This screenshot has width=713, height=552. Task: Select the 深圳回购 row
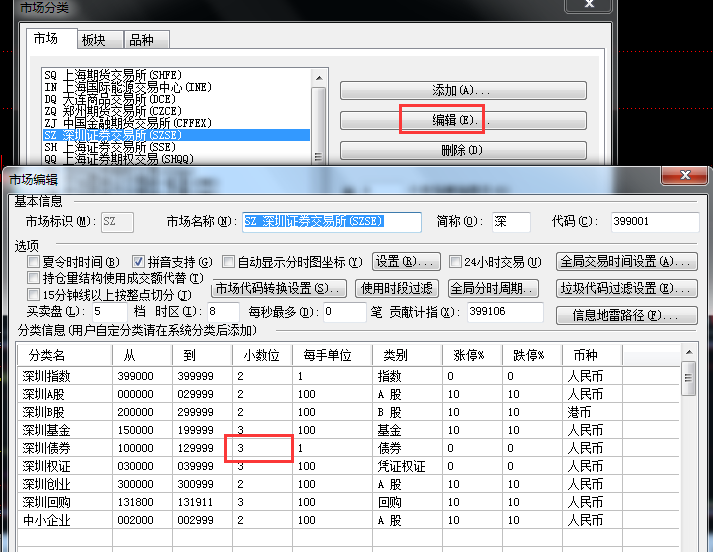pyautogui.click(x=349, y=502)
